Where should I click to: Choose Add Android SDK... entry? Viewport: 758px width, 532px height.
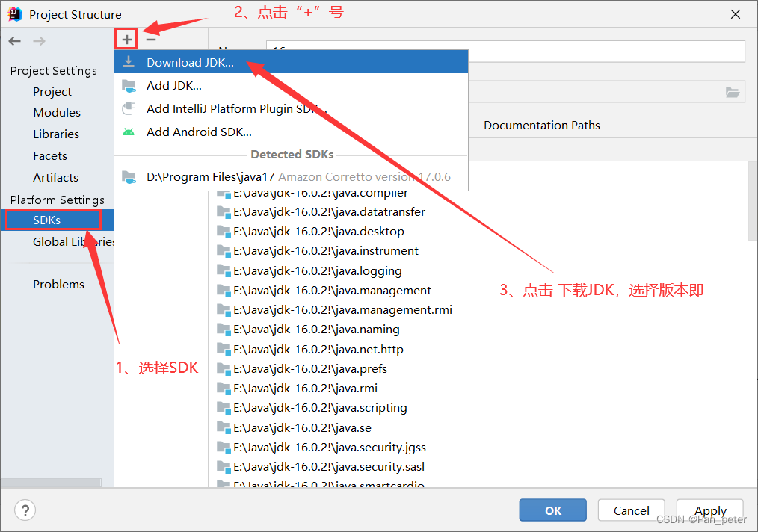pos(291,132)
